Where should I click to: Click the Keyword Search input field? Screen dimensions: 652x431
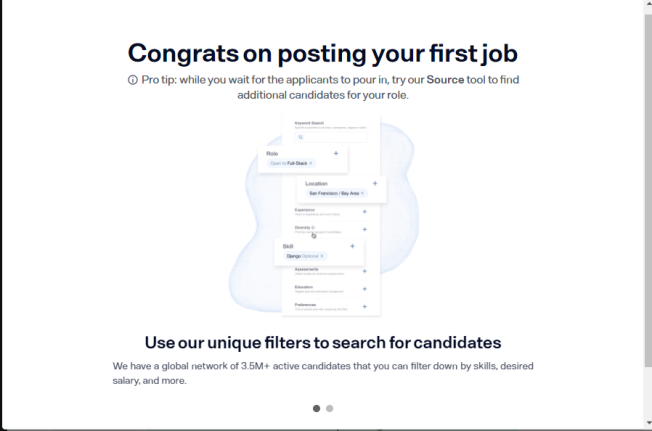332,136
